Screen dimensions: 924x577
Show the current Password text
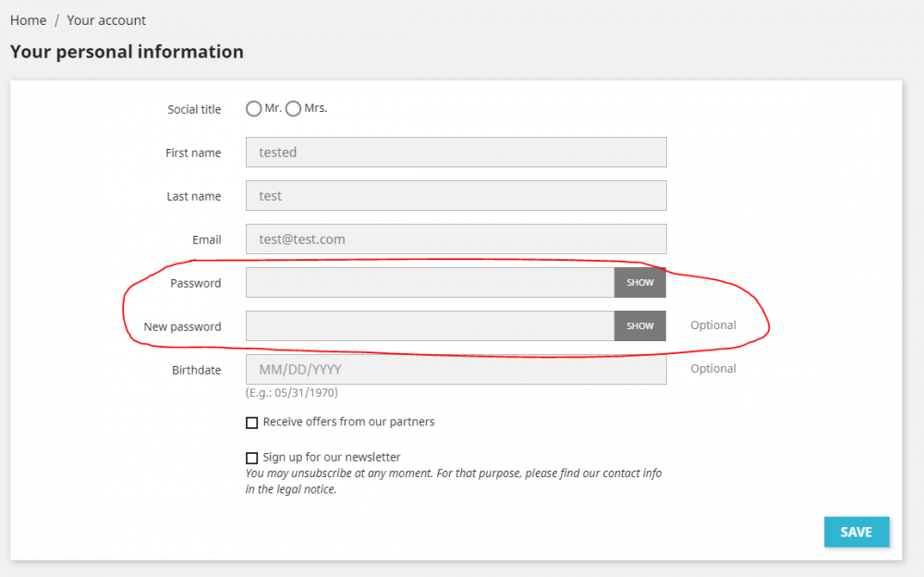pyautogui.click(x=639, y=283)
